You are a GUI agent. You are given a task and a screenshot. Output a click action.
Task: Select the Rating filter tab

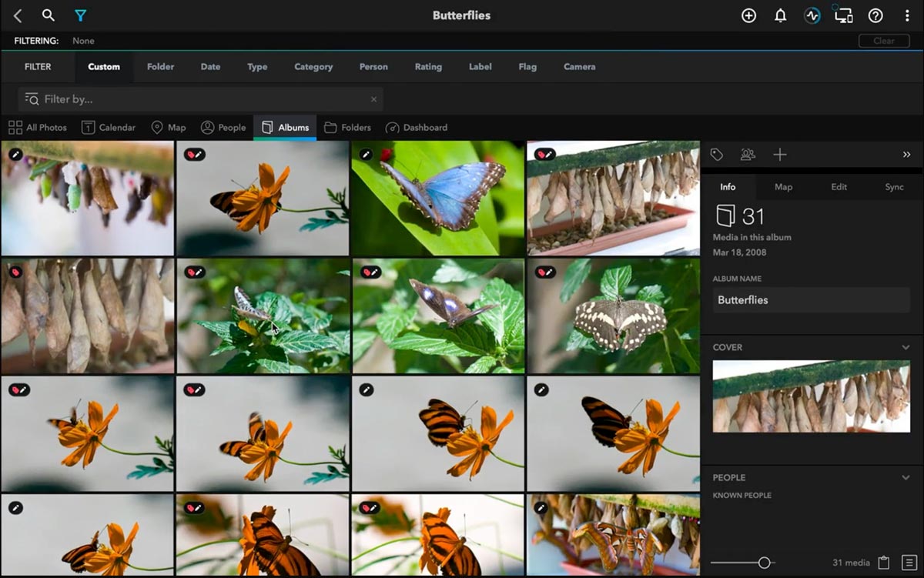pos(428,67)
